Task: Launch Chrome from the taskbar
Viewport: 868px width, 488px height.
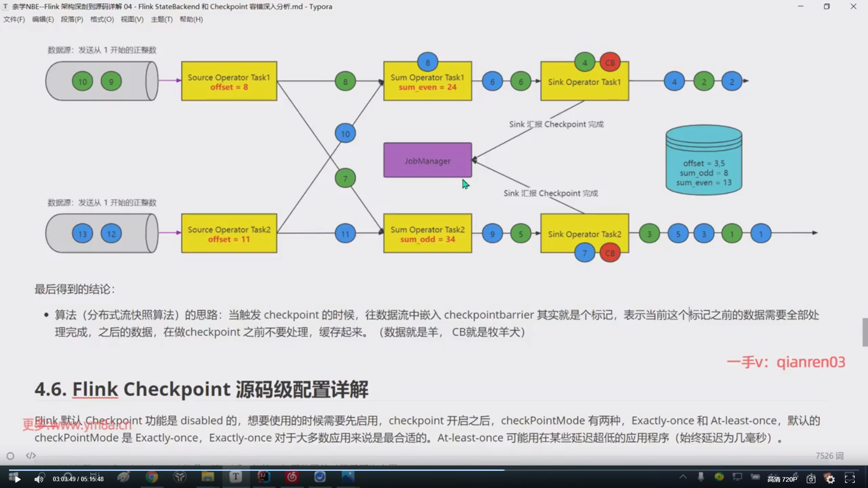Action: click(152, 478)
